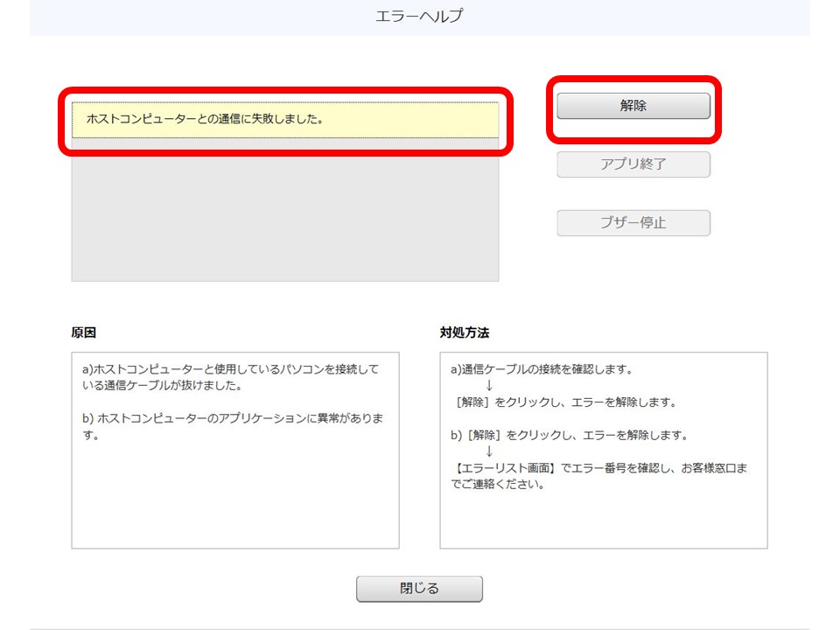
Task: Select the communication failure message text
Action: tap(210, 116)
